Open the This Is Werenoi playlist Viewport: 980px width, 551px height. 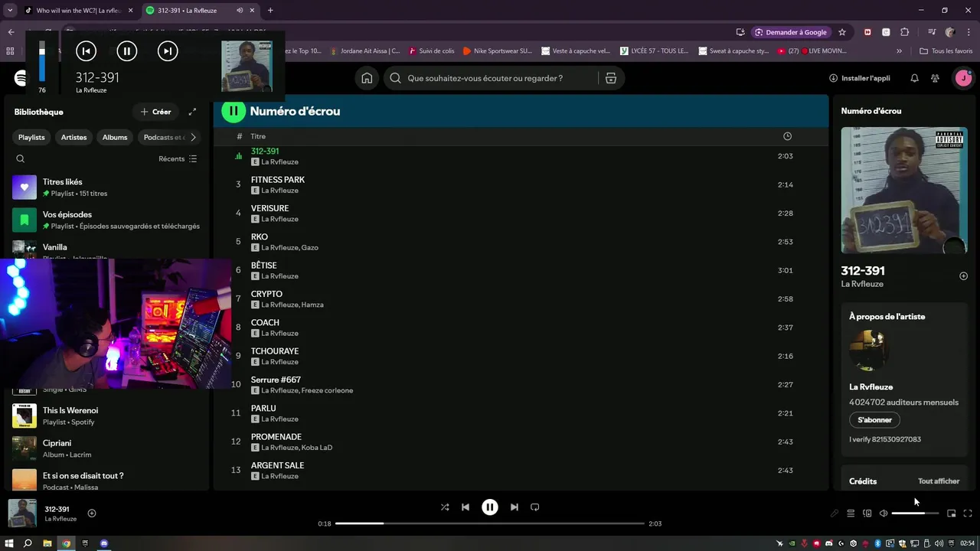[106, 416]
